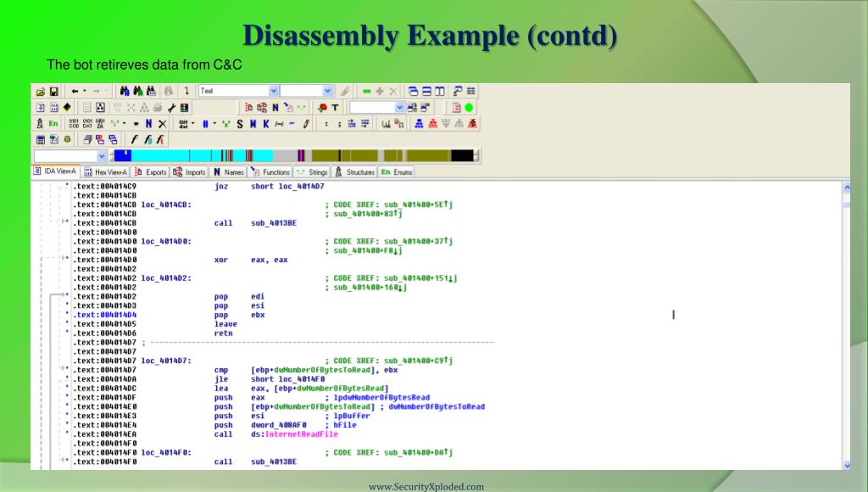Image resolution: width=868 pixels, height=492 pixels.
Task: Expand the back arrow history dropdown
Action: point(85,91)
